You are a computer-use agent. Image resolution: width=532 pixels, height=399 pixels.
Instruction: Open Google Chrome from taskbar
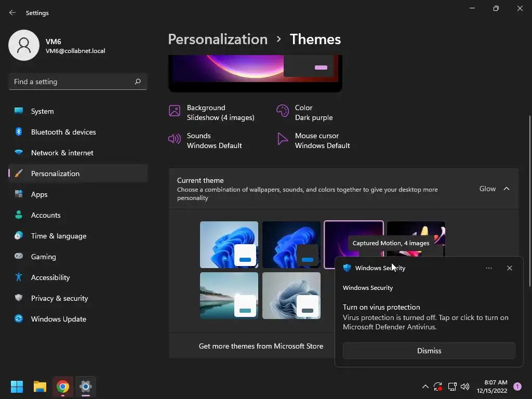coord(63,387)
